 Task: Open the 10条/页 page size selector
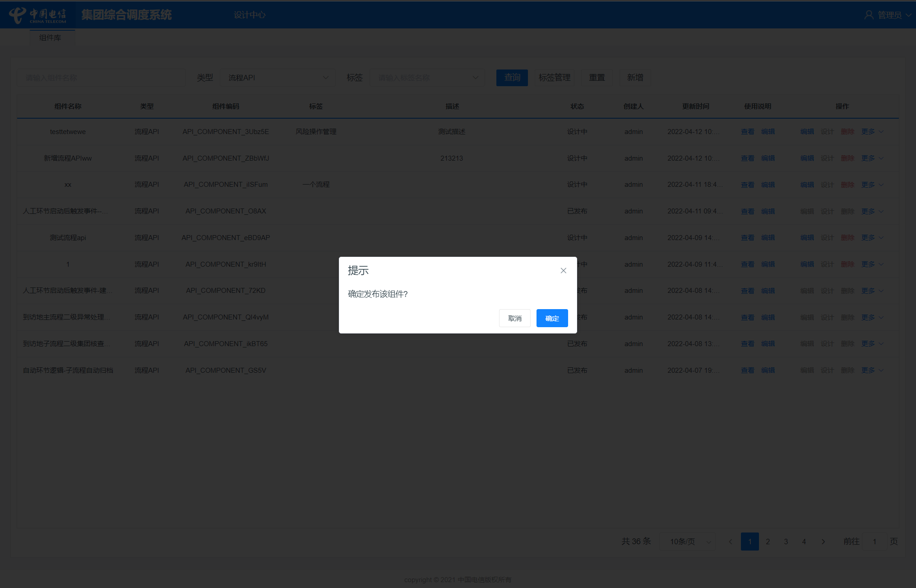tap(688, 542)
